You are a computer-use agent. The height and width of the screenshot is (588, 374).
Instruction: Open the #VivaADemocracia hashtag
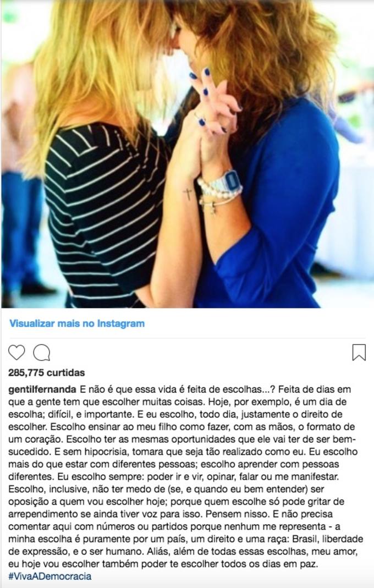coord(50,576)
